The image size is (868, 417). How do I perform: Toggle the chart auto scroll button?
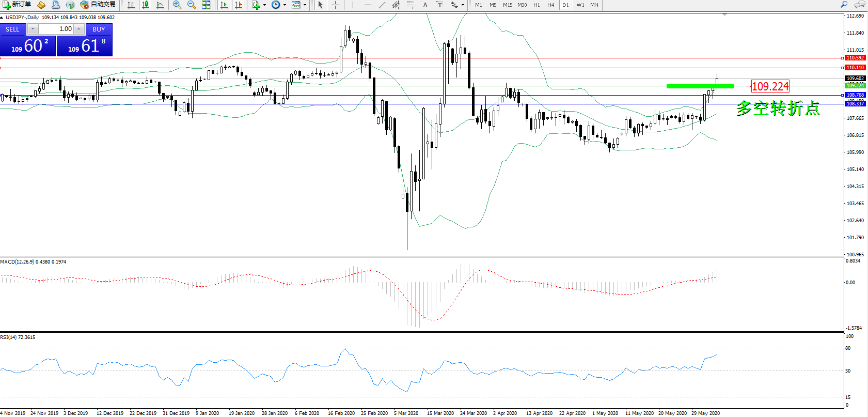click(x=224, y=5)
